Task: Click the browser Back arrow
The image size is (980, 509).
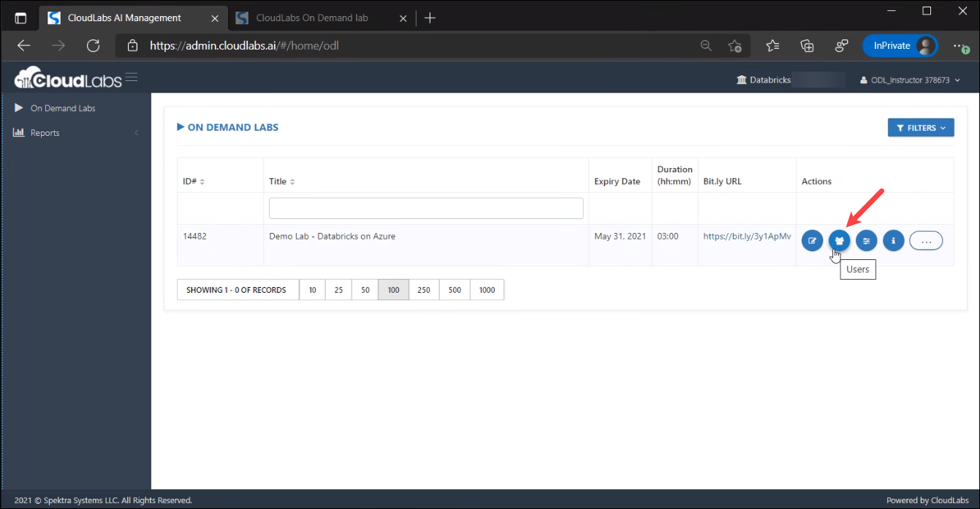Action: pos(24,46)
